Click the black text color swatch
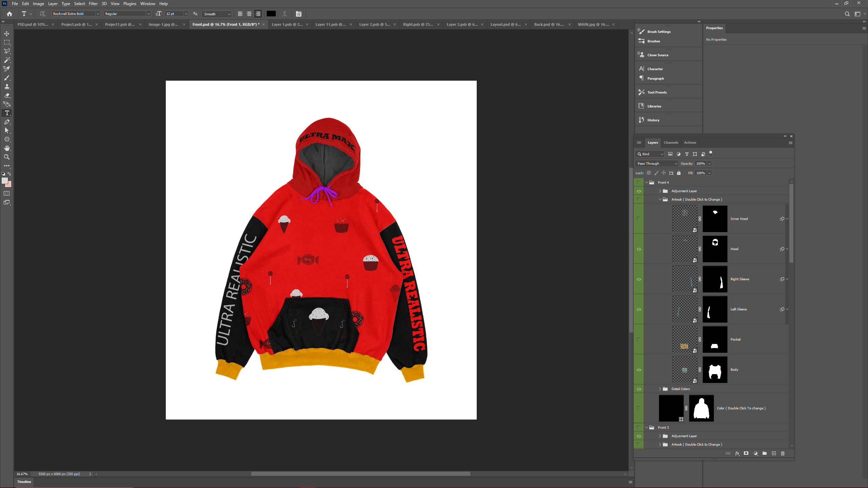Image resolution: width=868 pixels, height=488 pixels. pyautogui.click(x=271, y=14)
